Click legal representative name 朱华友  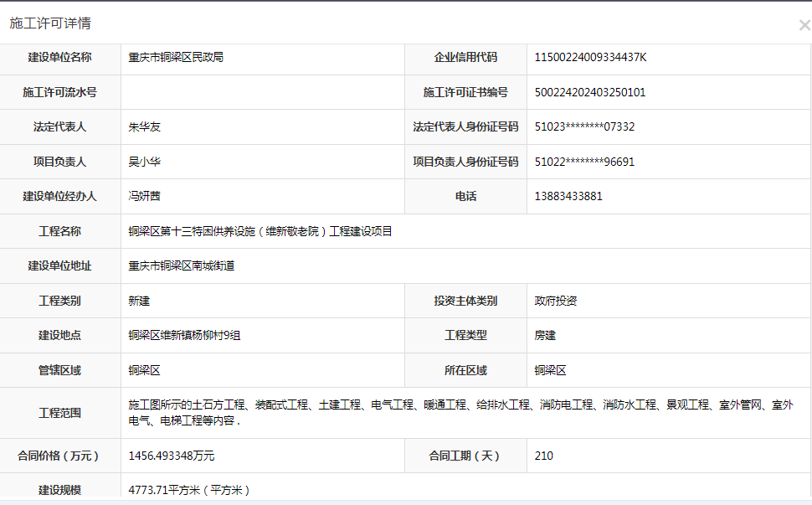click(144, 127)
